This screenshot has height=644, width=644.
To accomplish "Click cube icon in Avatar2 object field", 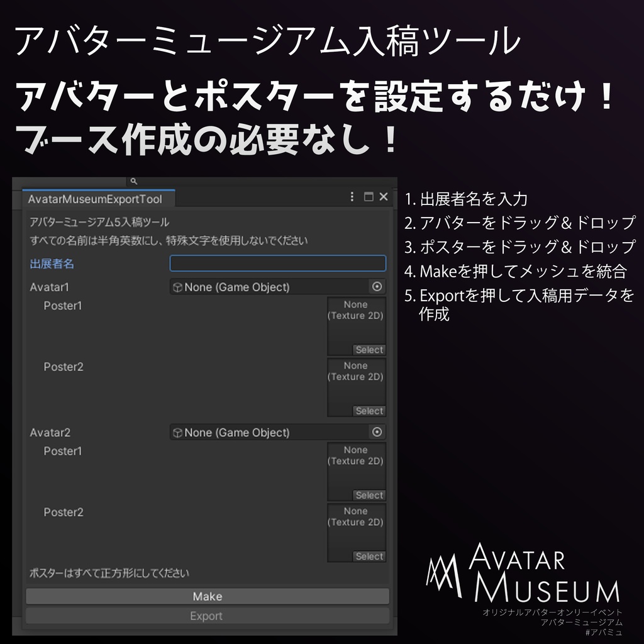I will point(177,433).
